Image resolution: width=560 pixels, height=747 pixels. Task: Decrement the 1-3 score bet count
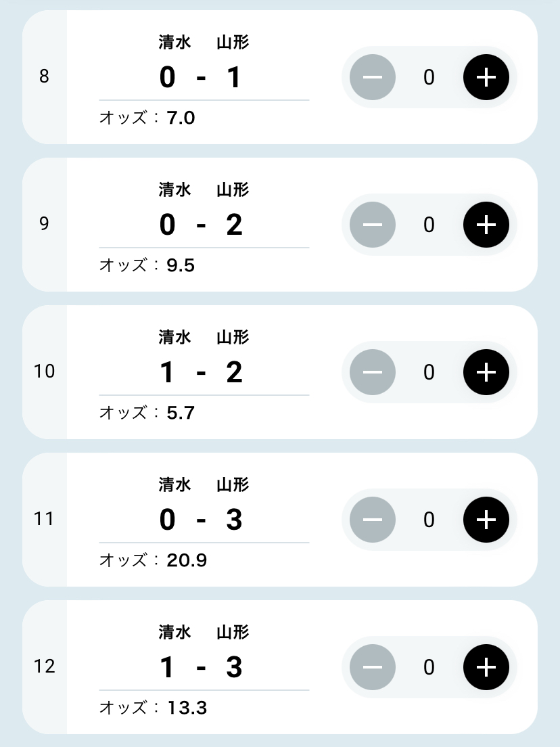[x=372, y=667]
